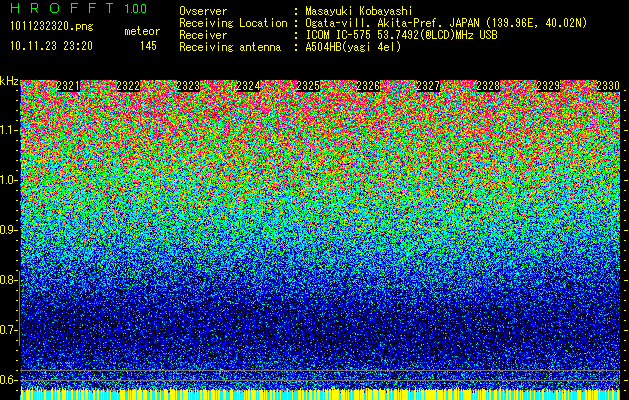
Task: Click the HROFFT 1.0.0 title text
Action: (78, 8)
